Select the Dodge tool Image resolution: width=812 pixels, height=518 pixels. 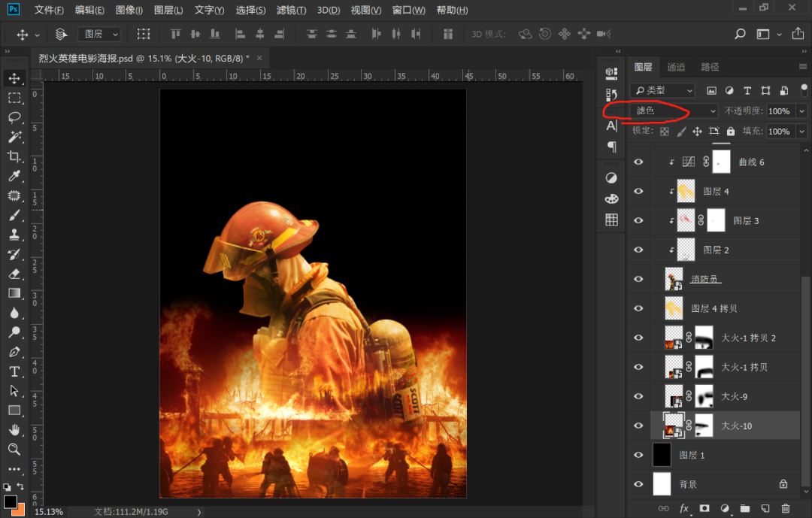14,332
